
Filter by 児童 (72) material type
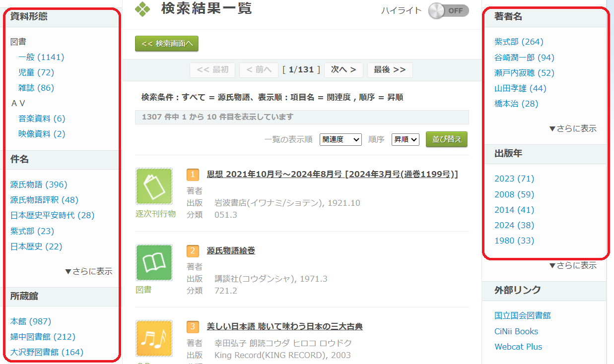tap(36, 72)
